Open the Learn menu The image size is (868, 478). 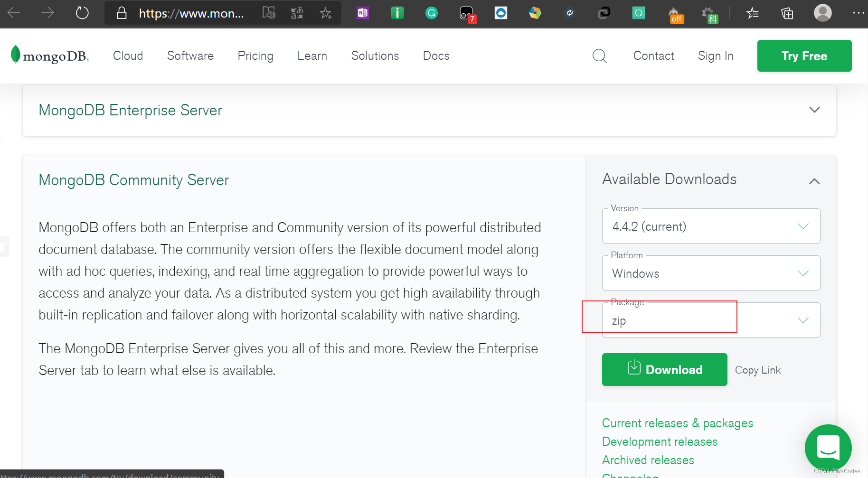click(312, 56)
